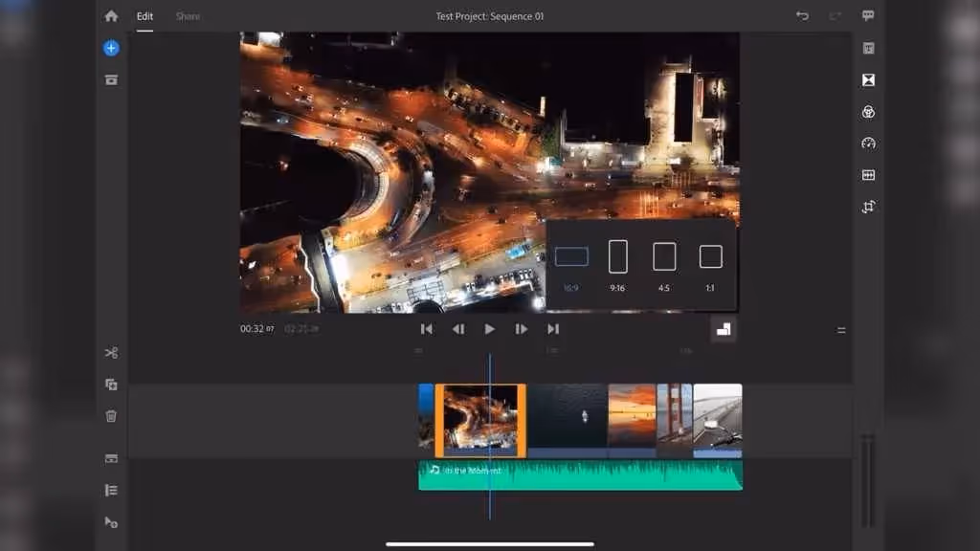Add new media with the plus button
Screen dimensions: 980x551
point(111,48)
